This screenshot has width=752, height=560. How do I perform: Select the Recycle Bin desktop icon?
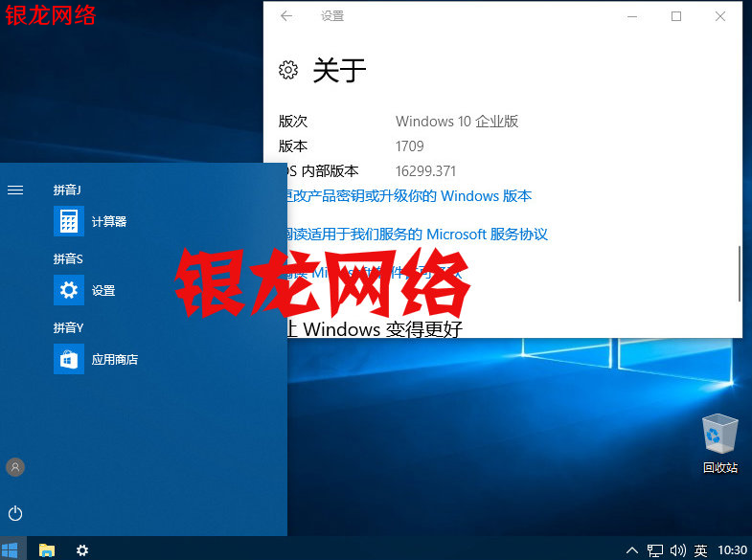pyautogui.click(x=719, y=434)
